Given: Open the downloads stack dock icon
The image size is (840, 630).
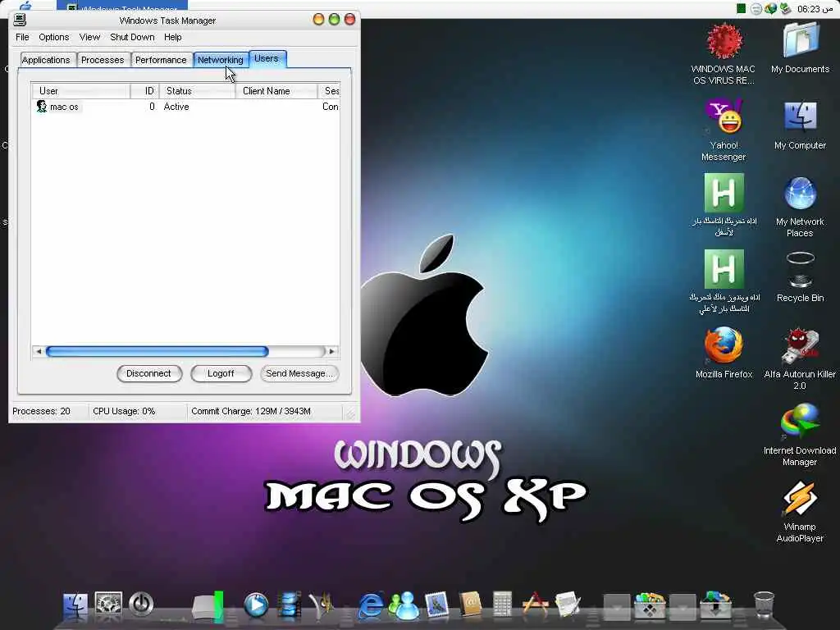Looking at the screenshot, I should point(715,605).
